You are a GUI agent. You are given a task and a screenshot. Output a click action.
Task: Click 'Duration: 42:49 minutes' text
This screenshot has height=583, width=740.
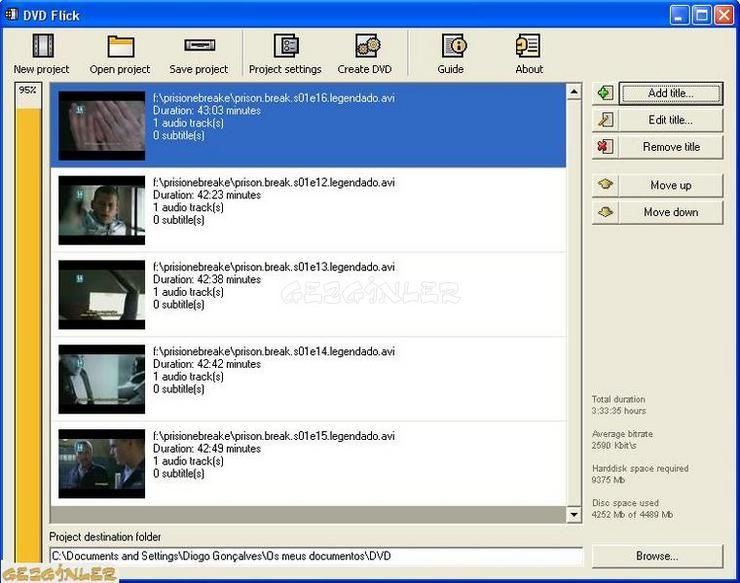[x=207, y=448]
